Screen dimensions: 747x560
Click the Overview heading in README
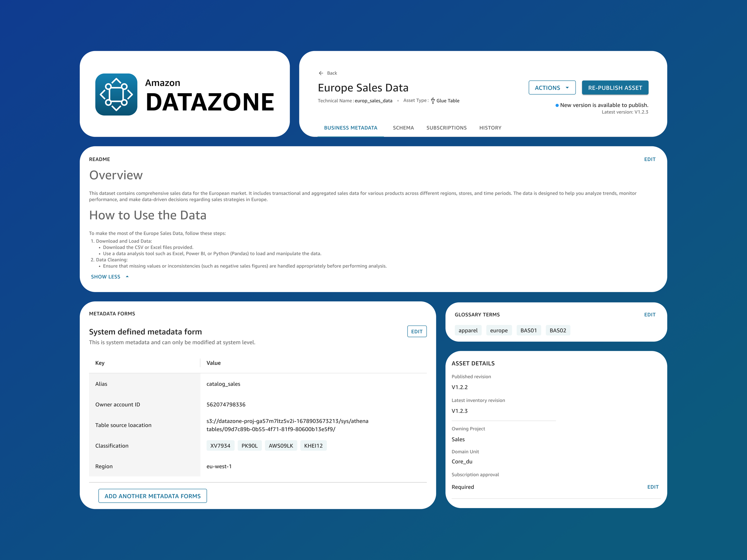coord(116,175)
